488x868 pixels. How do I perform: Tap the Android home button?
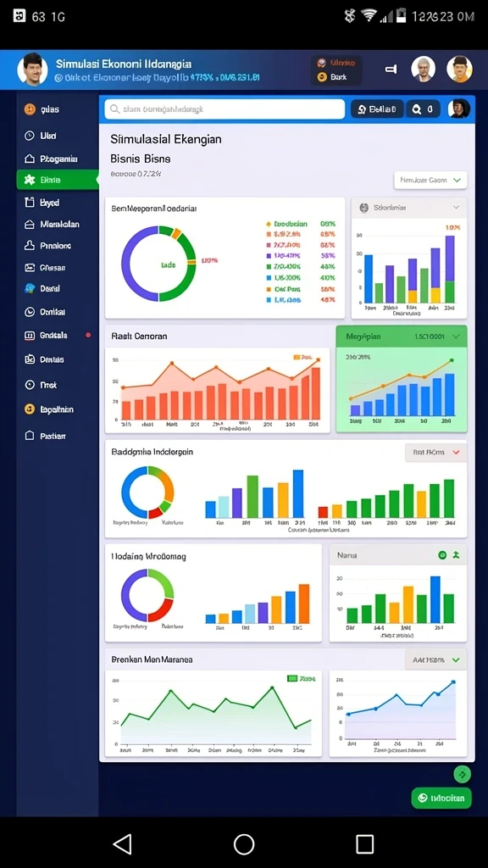click(244, 844)
